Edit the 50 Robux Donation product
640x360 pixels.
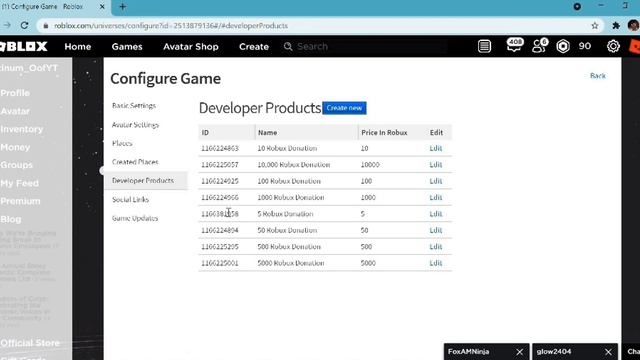[436, 230]
